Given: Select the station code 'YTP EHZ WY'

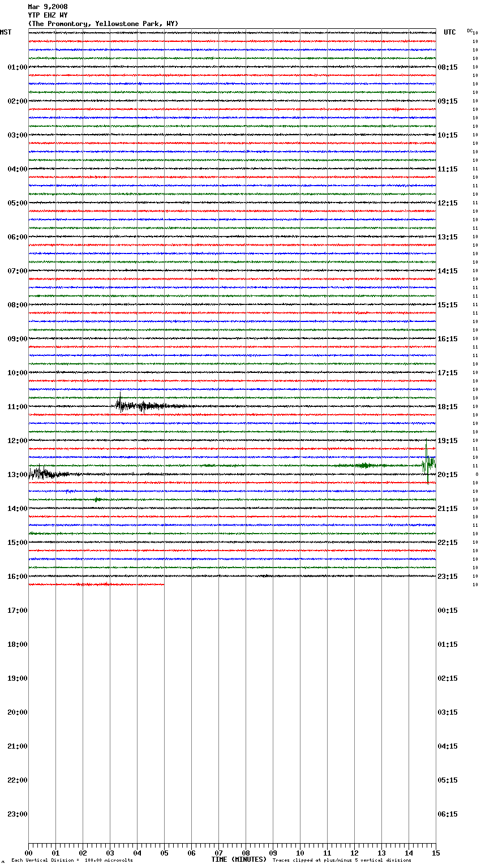Looking at the screenshot, I should 48,15.
